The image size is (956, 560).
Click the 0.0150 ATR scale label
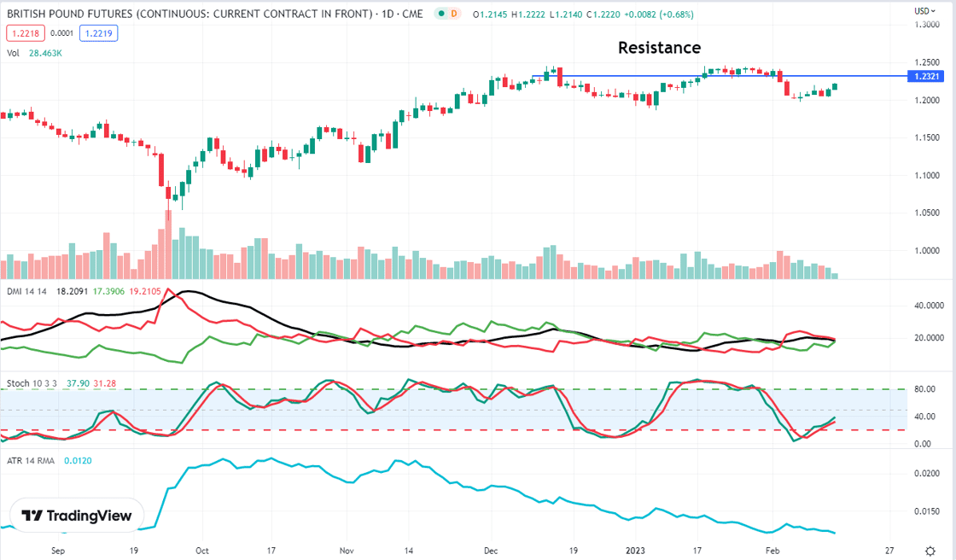[x=927, y=511]
